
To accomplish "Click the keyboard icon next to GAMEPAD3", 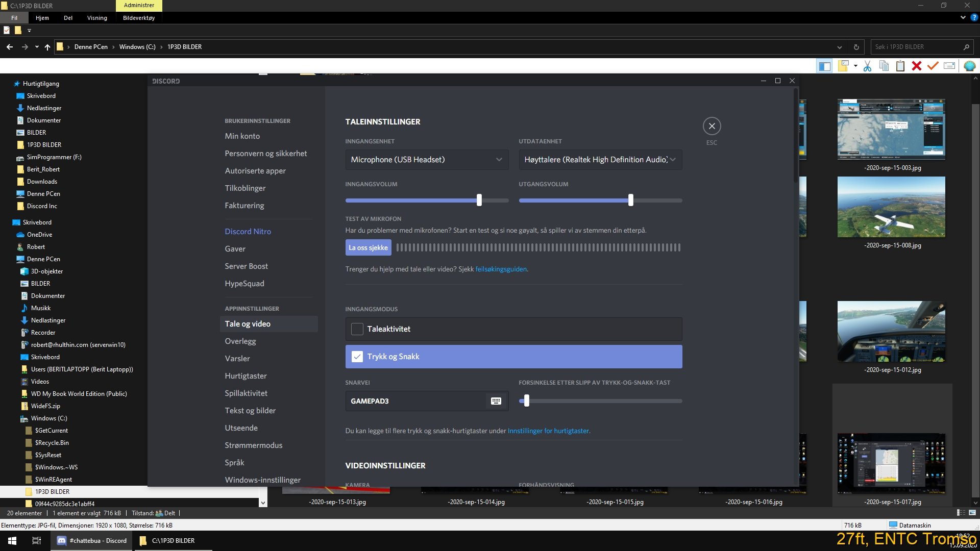I will pos(496,401).
